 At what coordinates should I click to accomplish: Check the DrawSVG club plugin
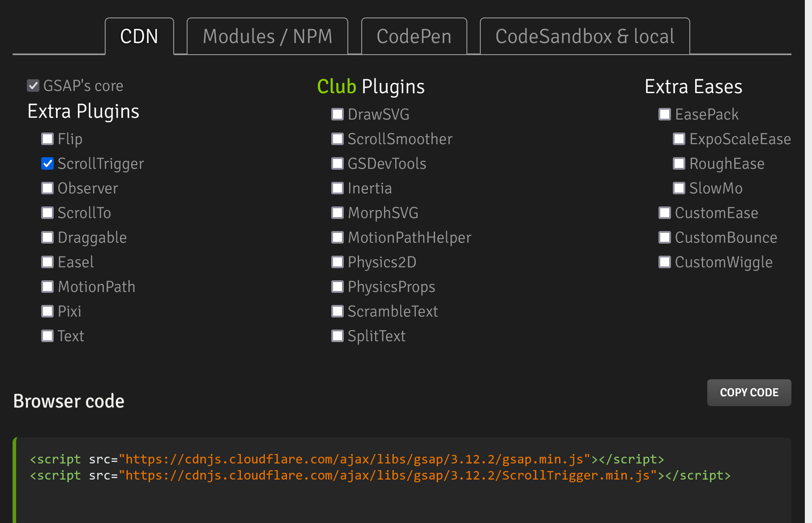(x=337, y=114)
